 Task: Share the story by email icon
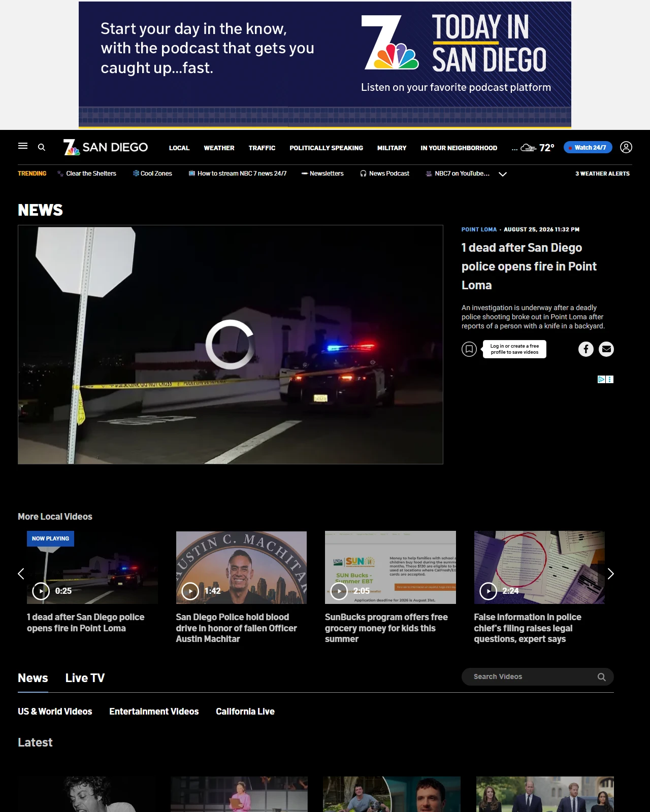click(x=606, y=349)
